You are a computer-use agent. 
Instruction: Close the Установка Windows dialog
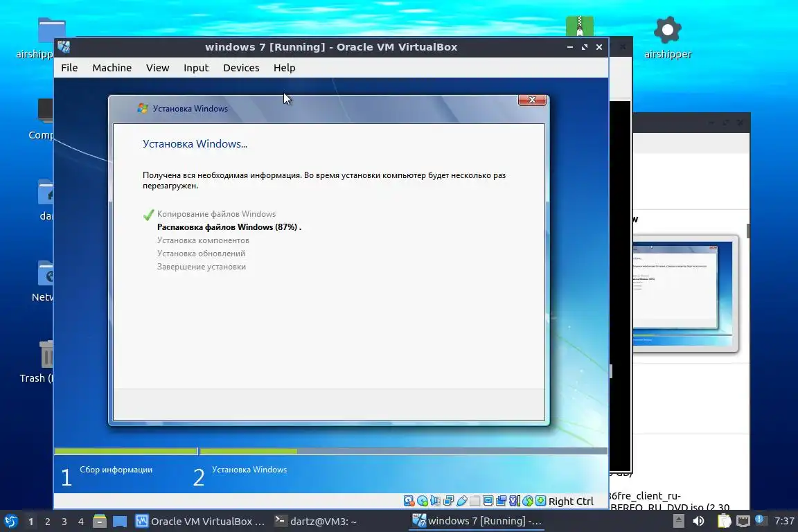point(532,100)
